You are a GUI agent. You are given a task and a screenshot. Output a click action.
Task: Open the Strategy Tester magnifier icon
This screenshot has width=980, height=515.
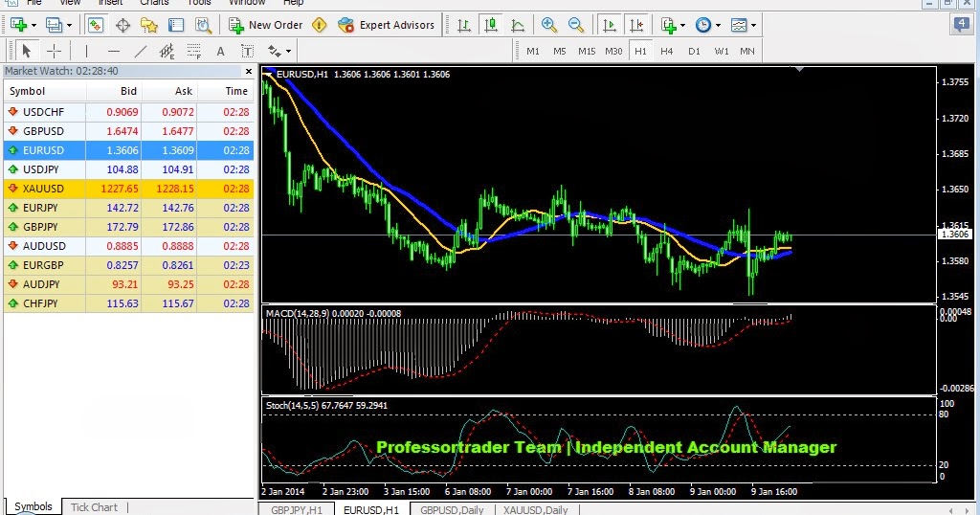point(203,25)
